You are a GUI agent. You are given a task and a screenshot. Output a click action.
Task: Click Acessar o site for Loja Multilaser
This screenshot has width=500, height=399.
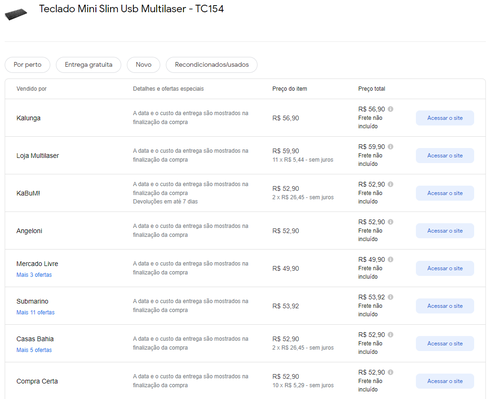tap(445, 156)
